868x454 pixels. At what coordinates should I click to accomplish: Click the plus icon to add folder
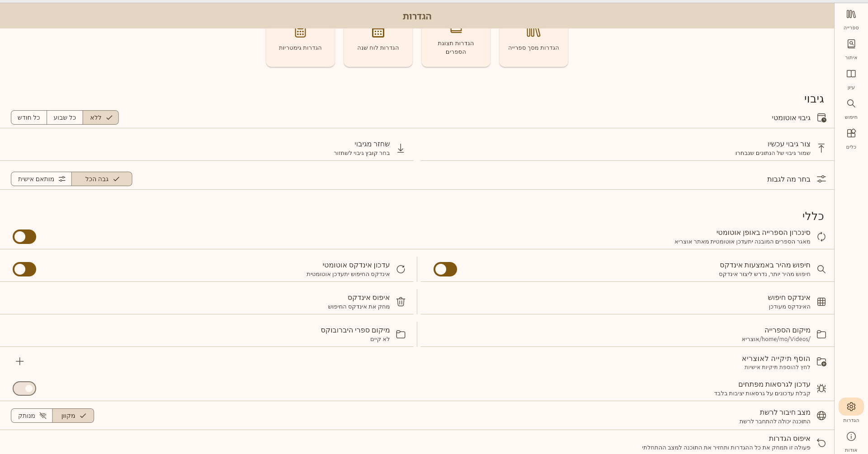[x=20, y=361]
